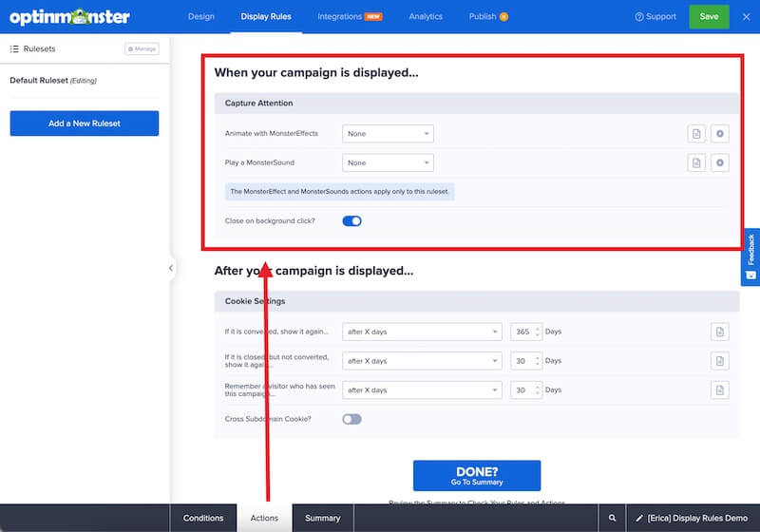Viewport: 760px width, 532px height.
Task: Enable the Cross Subdomain Cookie toggle
Action: coord(351,419)
